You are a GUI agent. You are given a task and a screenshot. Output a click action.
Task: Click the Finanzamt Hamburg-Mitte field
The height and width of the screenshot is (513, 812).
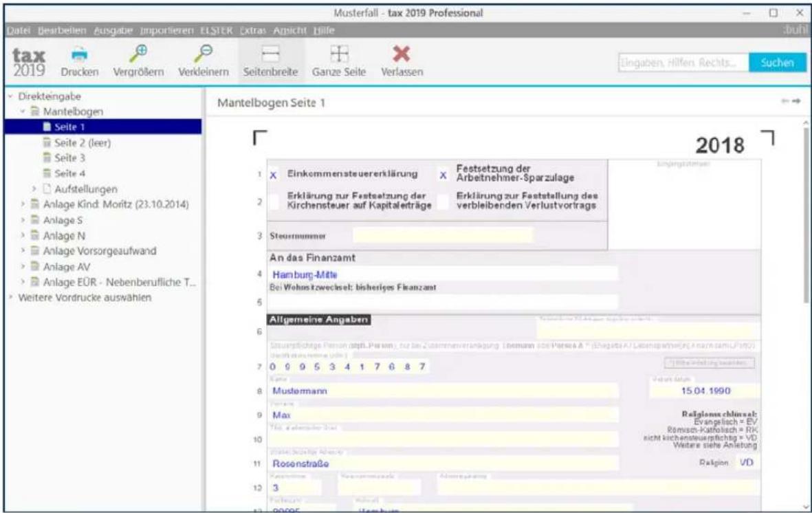443,274
